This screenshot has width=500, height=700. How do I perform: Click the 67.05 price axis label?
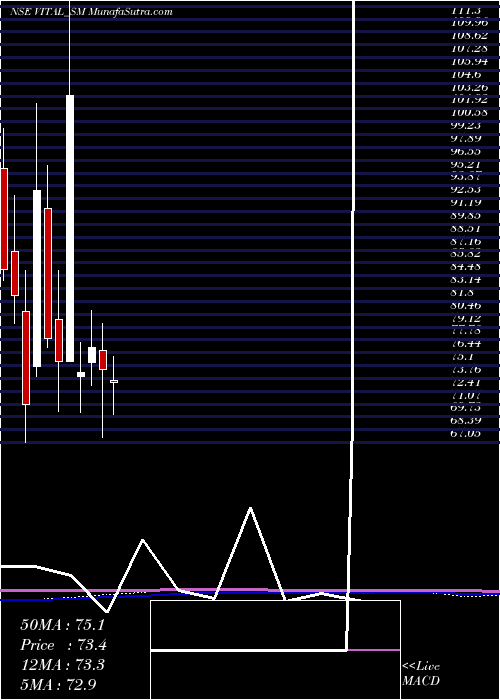tap(465, 433)
